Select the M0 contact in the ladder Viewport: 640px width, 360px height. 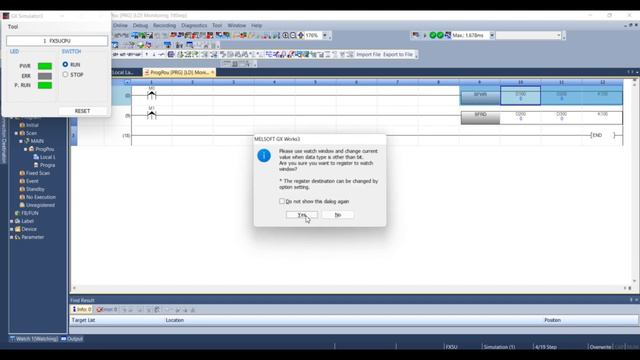pyautogui.click(x=151, y=95)
